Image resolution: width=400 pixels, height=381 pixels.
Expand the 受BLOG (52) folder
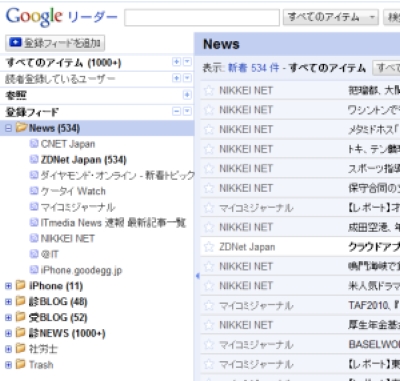pos(9,318)
